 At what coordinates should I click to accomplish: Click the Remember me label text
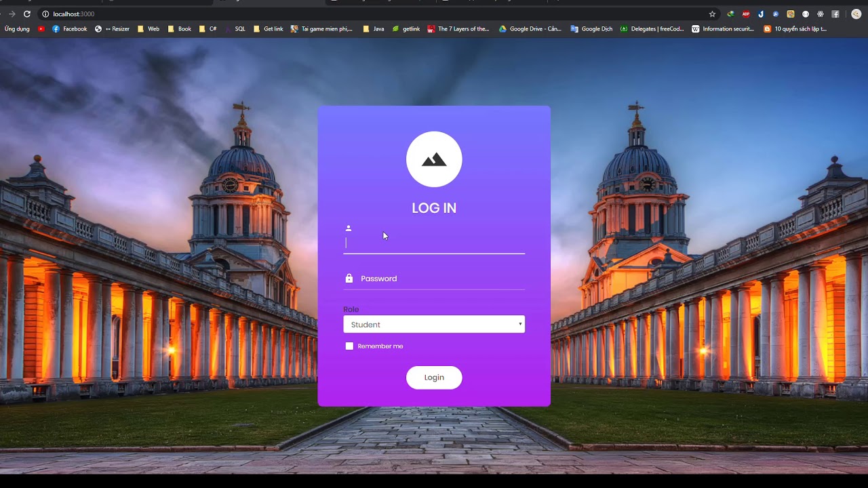[x=380, y=346]
